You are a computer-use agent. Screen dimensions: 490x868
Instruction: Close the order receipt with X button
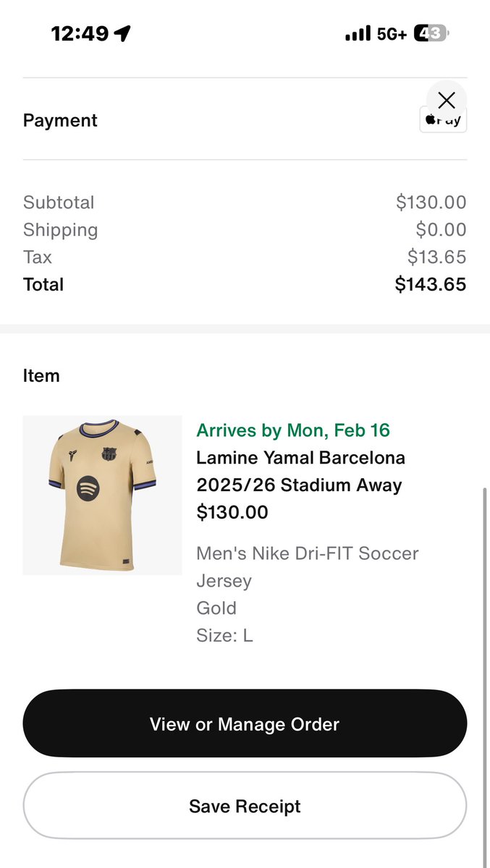[447, 101]
